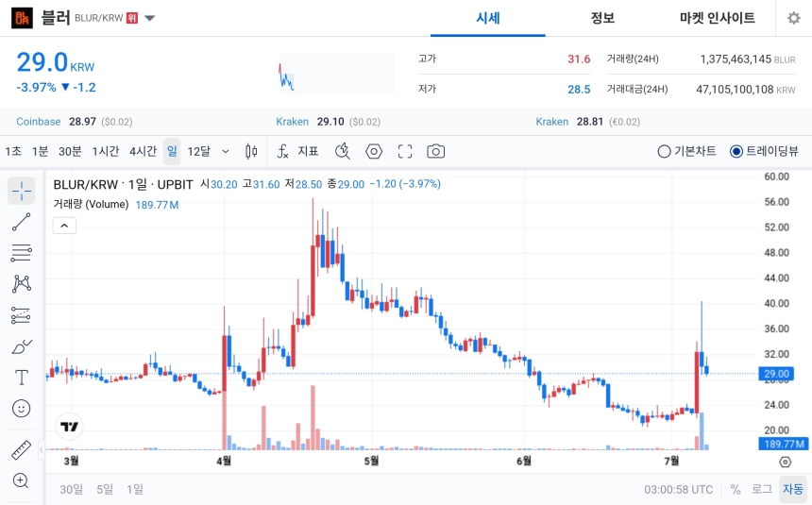The height and width of the screenshot is (505, 812).
Task: Click the mini sparkline price chart
Action: 336,74
